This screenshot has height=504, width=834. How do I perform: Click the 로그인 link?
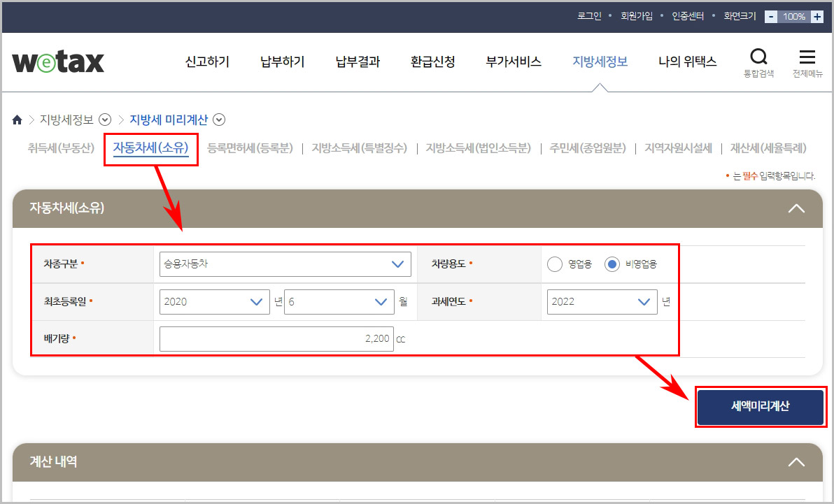[x=589, y=15]
